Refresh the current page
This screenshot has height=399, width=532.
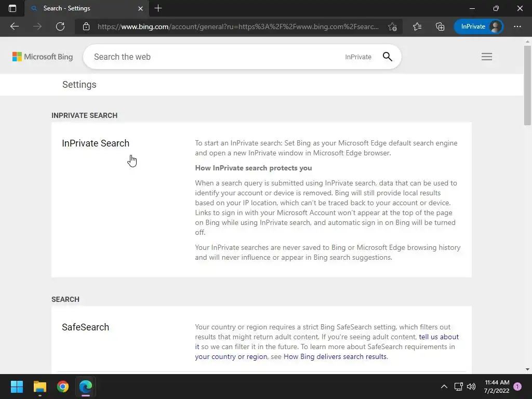pyautogui.click(x=60, y=26)
